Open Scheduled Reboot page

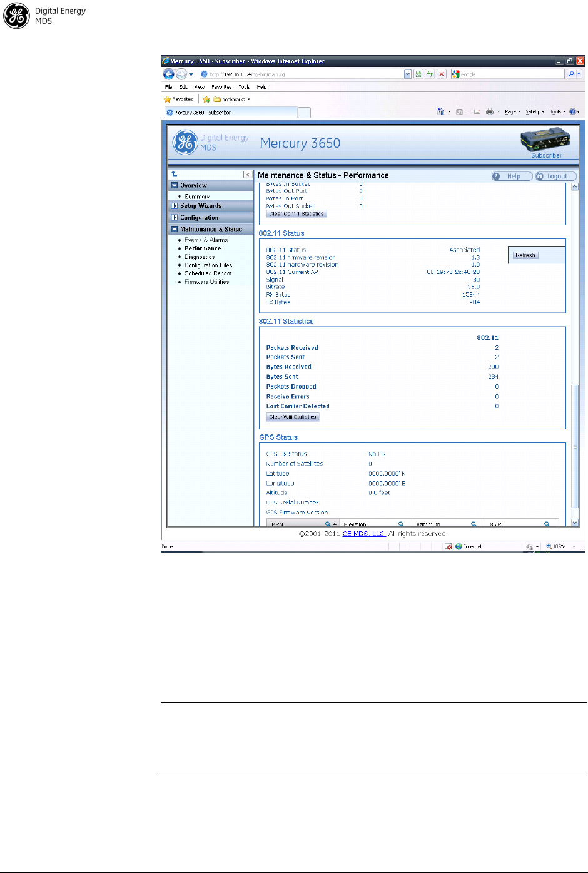point(208,273)
